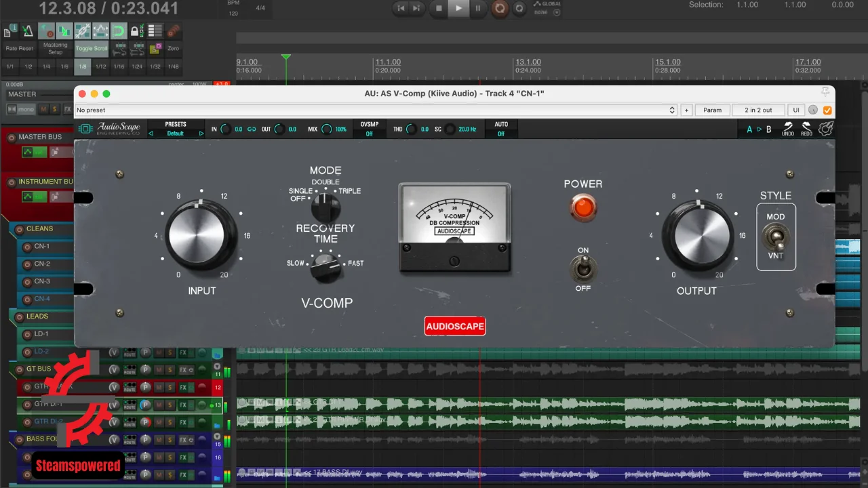This screenshot has width=868, height=488.
Task: Click the Param button in FX window
Action: (712, 110)
